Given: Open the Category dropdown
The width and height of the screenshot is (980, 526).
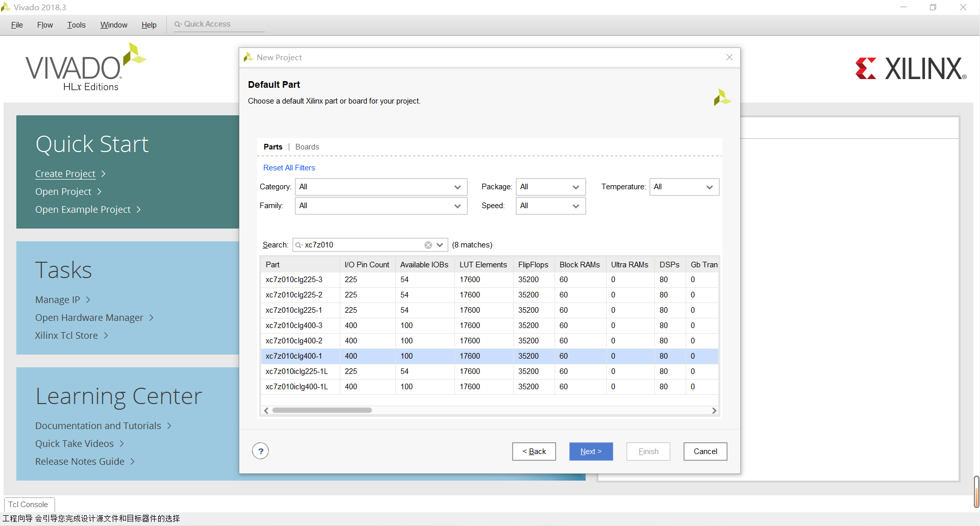Looking at the screenshot, I should (x=381, y=187).
